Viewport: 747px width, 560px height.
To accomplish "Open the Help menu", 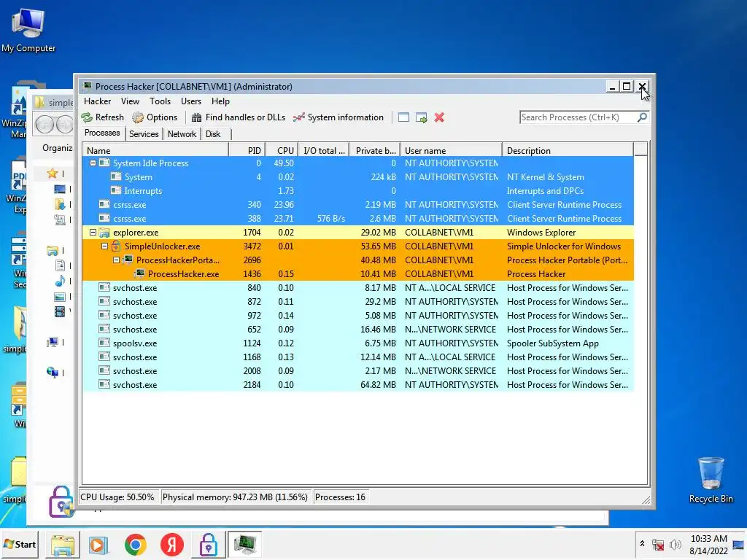I will [x=220, y=101].
